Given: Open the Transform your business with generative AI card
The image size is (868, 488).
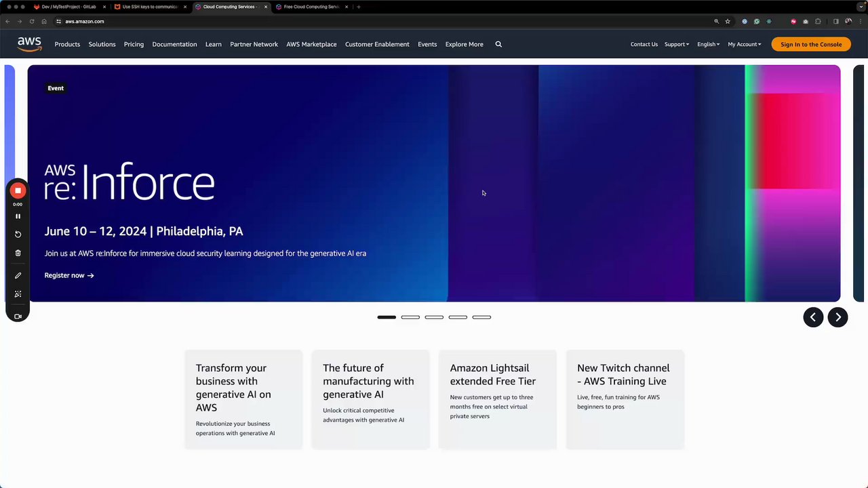Looking at the screenshot, I should pyautogui.click(x=243, y=399).
